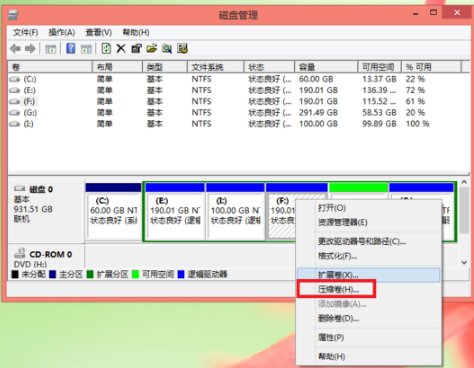
Task: Choose 属性(P) from the context menu
Action: click(368, 337)
